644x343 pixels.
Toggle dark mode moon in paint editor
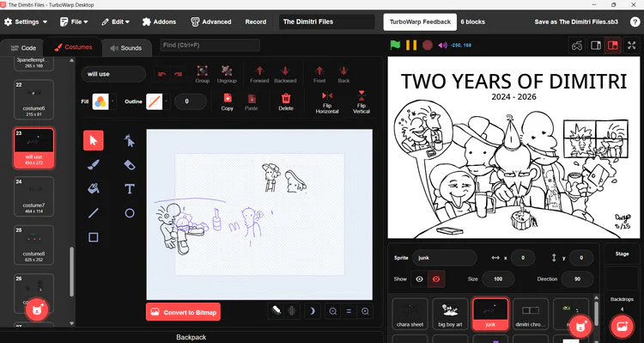click(313, 311)
